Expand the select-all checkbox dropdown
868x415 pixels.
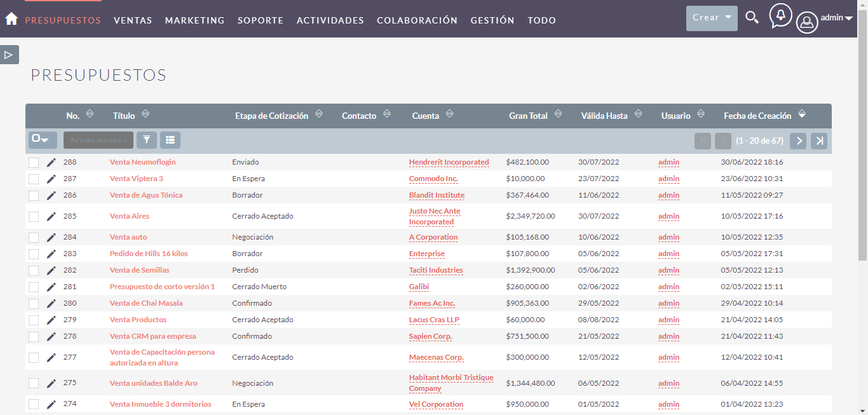pyautogui.click(x=43, y=140)
